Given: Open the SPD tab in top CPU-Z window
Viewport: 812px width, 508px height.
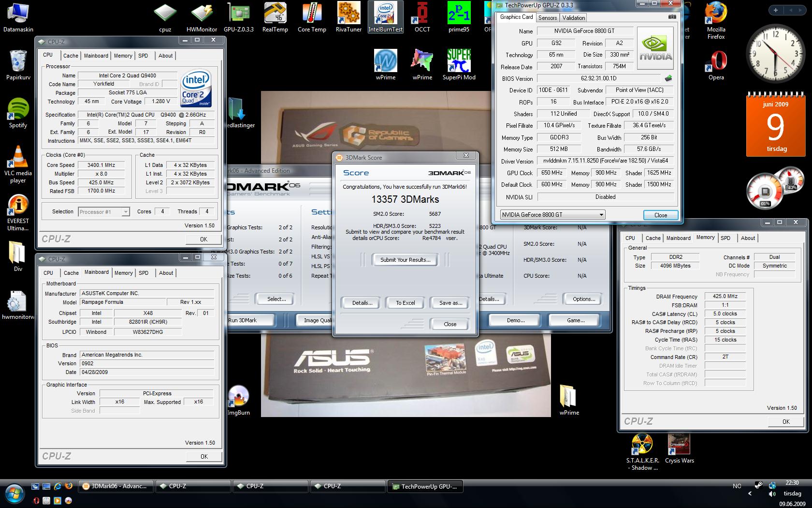Looking at the screenshot, I should pos(143,56).
